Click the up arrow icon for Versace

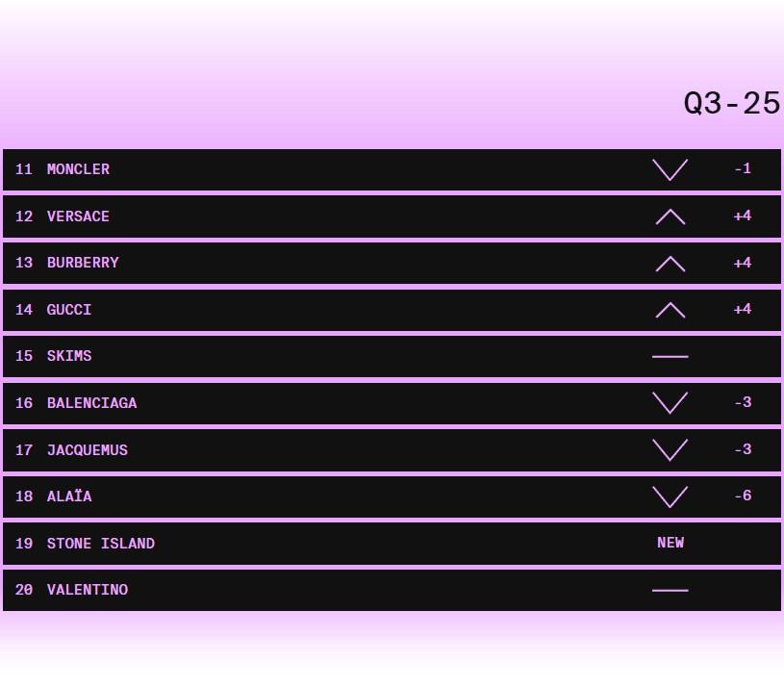[x=670, y=217]
